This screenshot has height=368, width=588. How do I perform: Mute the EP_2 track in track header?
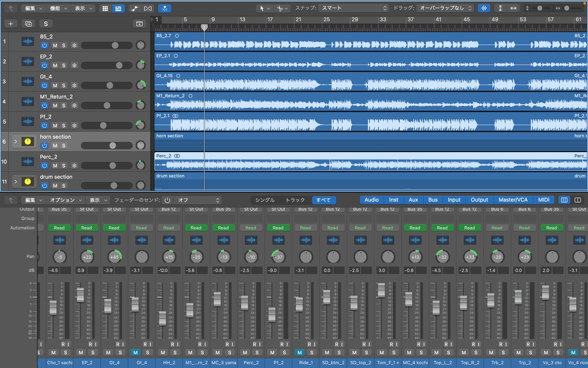click(55, 65)
